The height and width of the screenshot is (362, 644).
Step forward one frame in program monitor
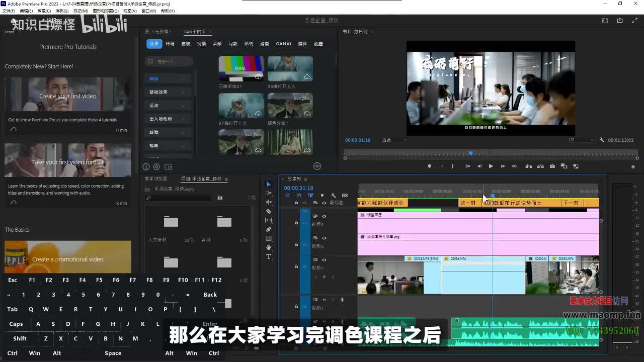point(502,166)
